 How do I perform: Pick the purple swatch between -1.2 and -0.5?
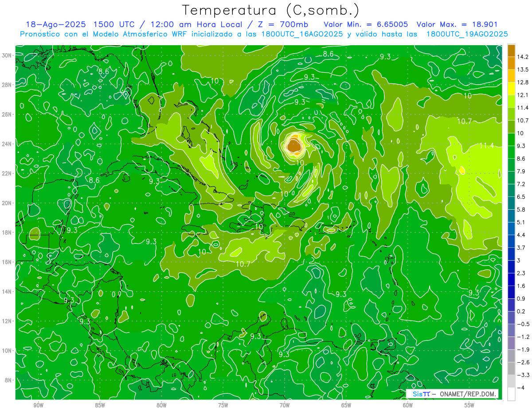point(511,330)
